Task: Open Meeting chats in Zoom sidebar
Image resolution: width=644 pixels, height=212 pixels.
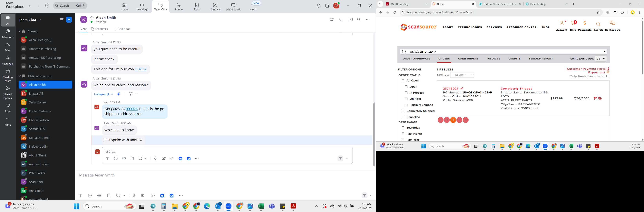Action: pos(8,76)
